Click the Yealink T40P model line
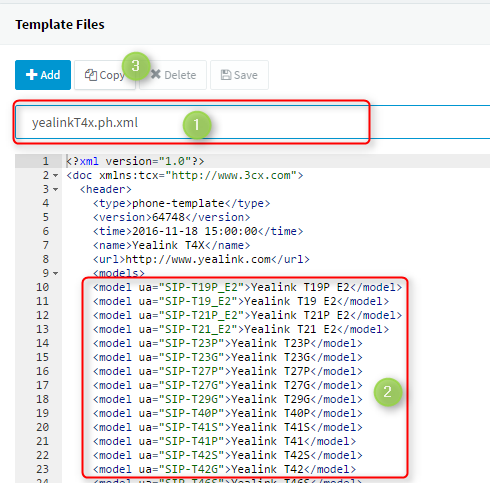 pos(228,413)
